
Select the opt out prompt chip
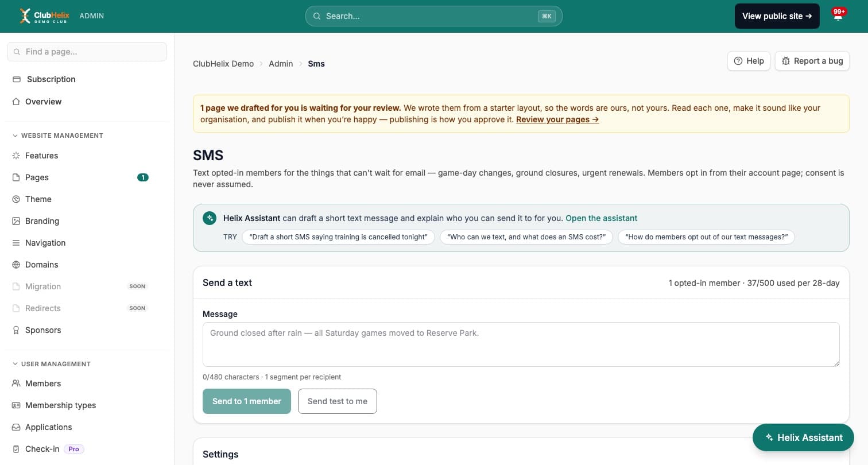[x=706, y=237]
